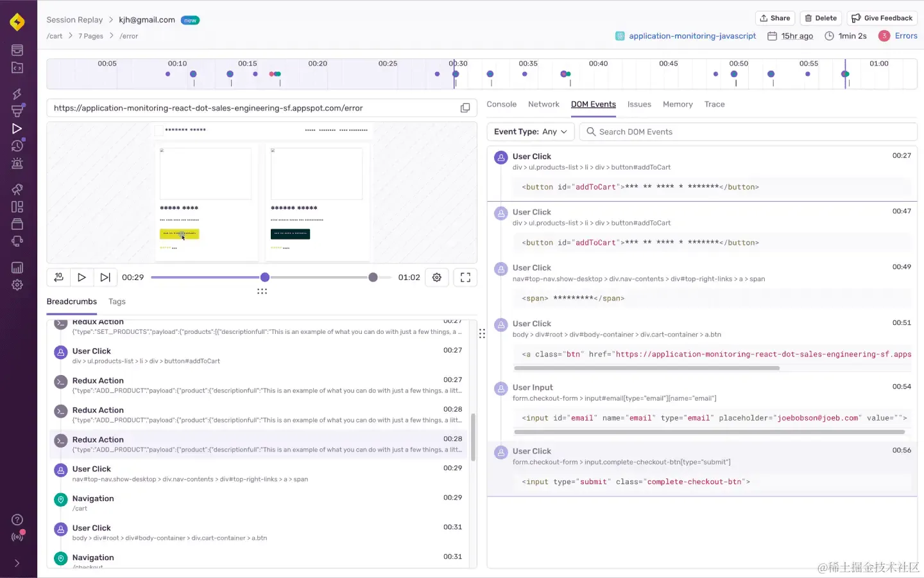Screen dimensions: 924x578
Task: Switch to the Memory tab
Action: coord(678,104)
